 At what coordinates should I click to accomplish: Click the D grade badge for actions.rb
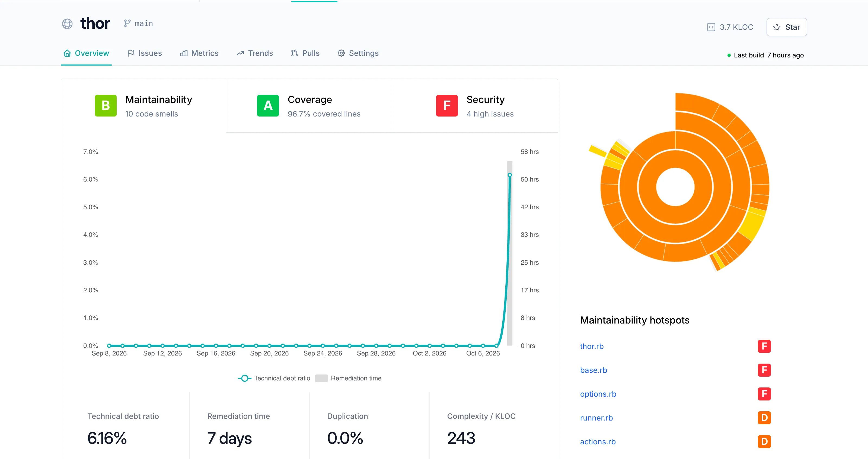[x=764, y=442]
